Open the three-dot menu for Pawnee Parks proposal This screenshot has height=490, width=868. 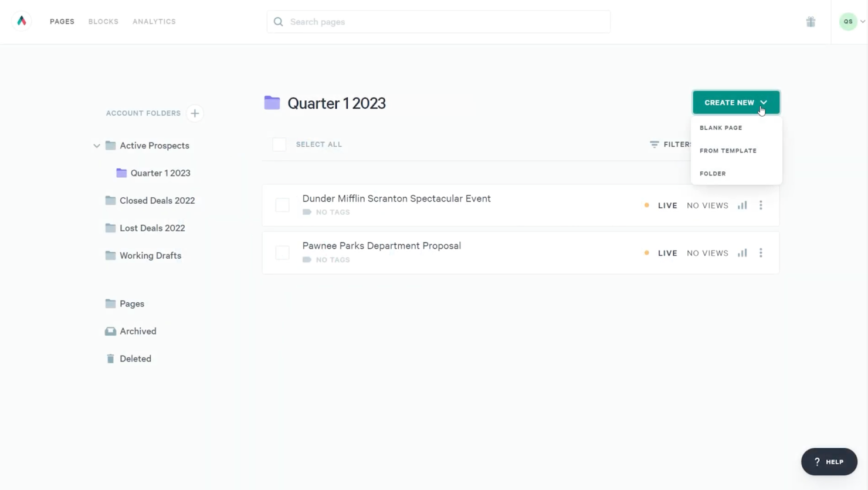[x=761, y=253]
